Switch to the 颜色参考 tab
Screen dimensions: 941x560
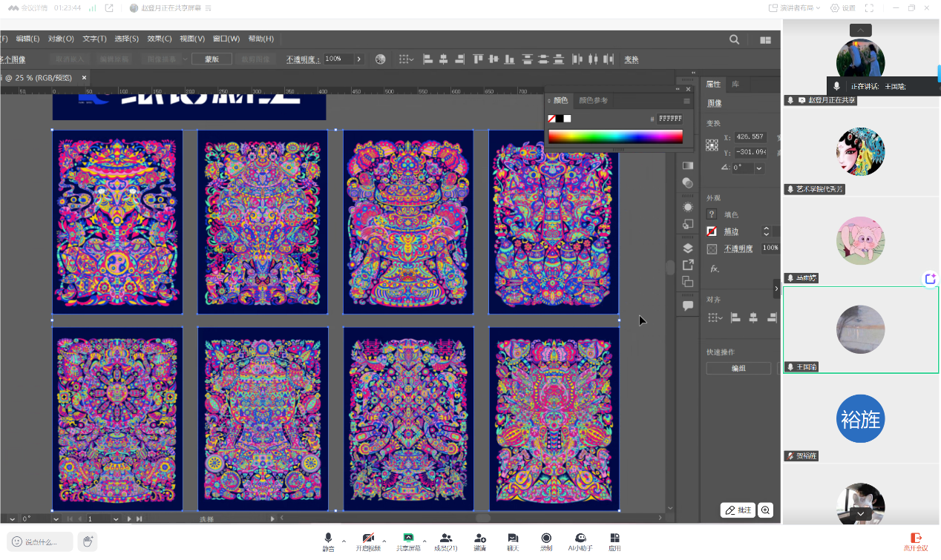coord(593,101)
